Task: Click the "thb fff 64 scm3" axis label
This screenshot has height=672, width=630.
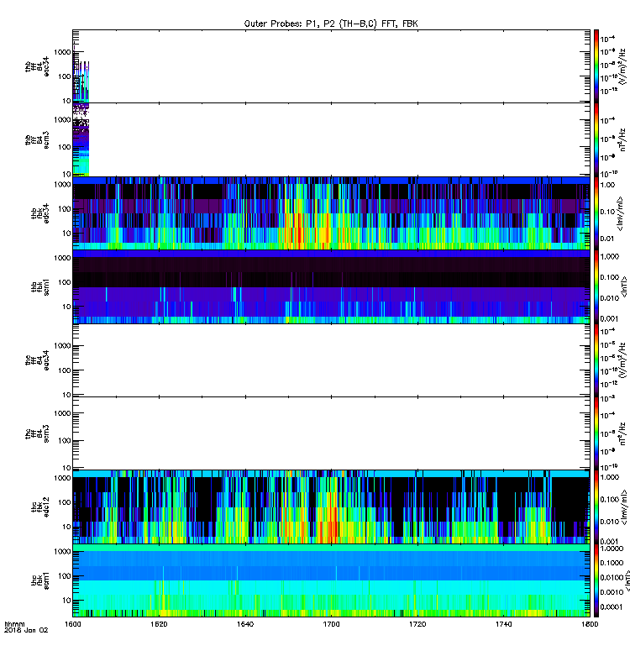Action: click(x=37, y=140)
